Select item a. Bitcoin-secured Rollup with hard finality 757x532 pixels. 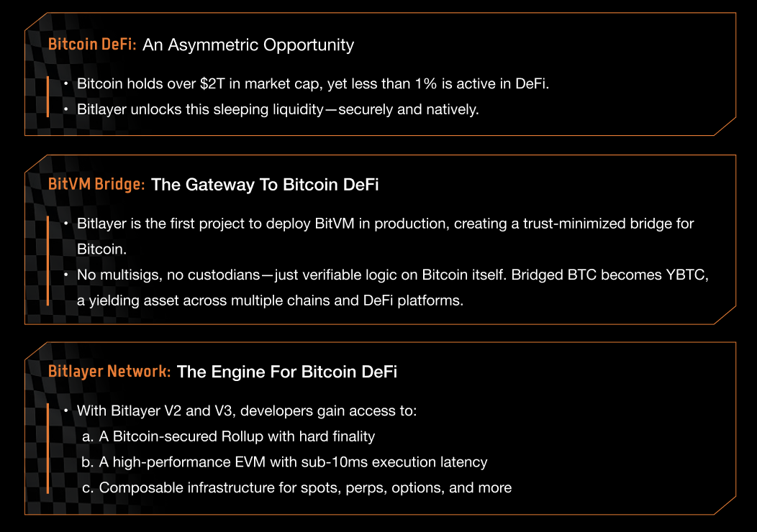pyautogui.click(x=228, y=436)
